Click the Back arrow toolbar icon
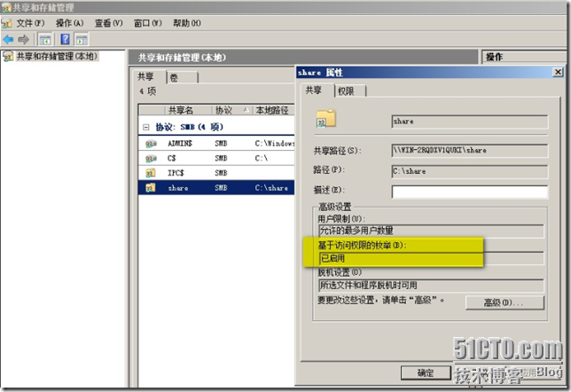The width and height of the screenshot is (571, 392). tap(9, 39)
